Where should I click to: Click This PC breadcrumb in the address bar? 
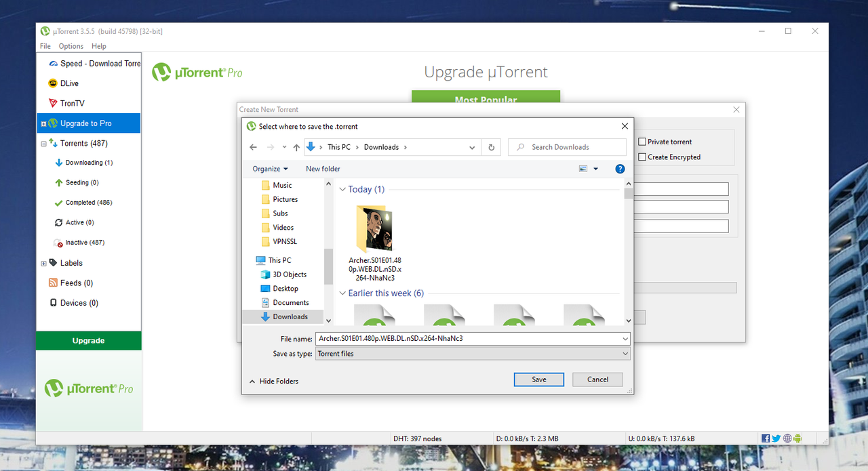click(x=339, y=147)
